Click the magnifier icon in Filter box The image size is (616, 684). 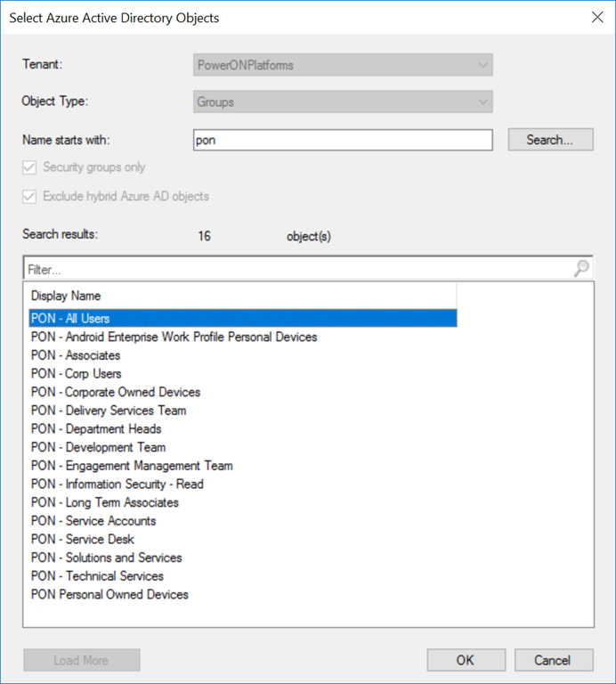pyautogui.click(x=582, y=268)
